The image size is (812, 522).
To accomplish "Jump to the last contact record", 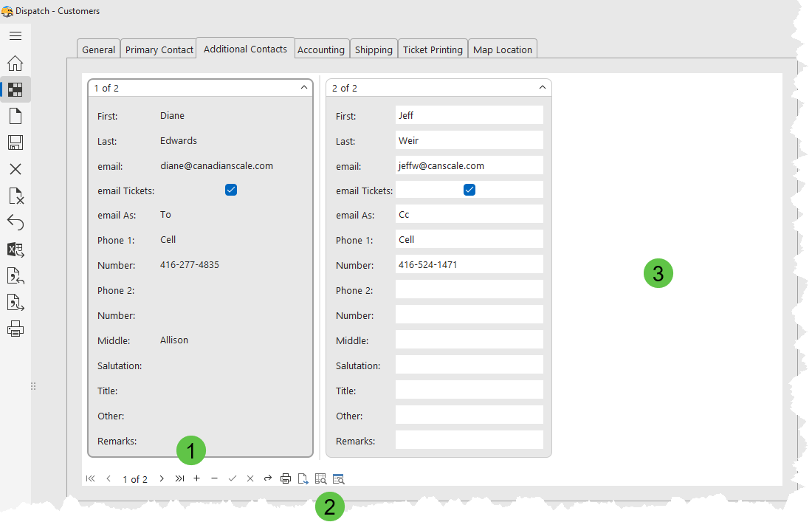I will click(x=179, y=478).
